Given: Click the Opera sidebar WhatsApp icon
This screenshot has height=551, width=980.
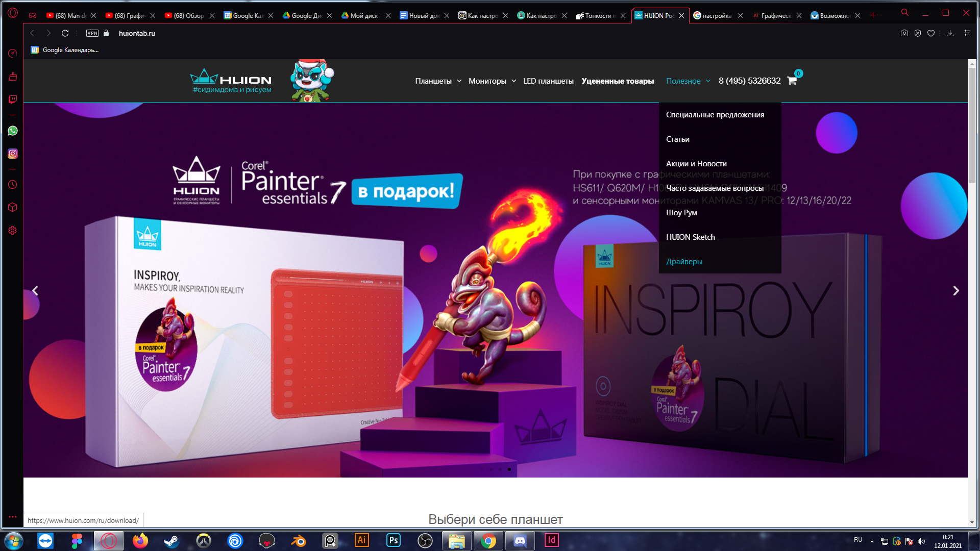Looking at the screenshot, I should point(13,131).
